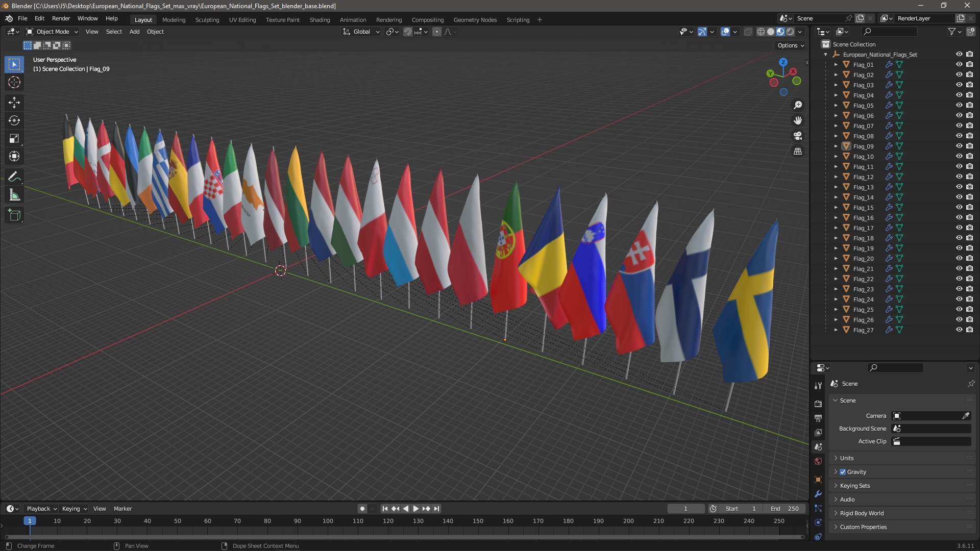Switch to rendered viewport shading

(x=790, y=32)
